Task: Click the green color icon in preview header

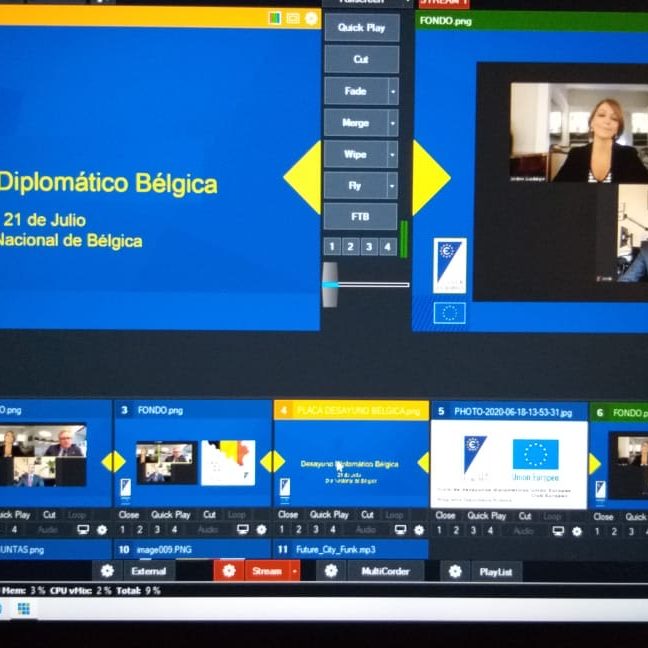Action: click(275, 18)
